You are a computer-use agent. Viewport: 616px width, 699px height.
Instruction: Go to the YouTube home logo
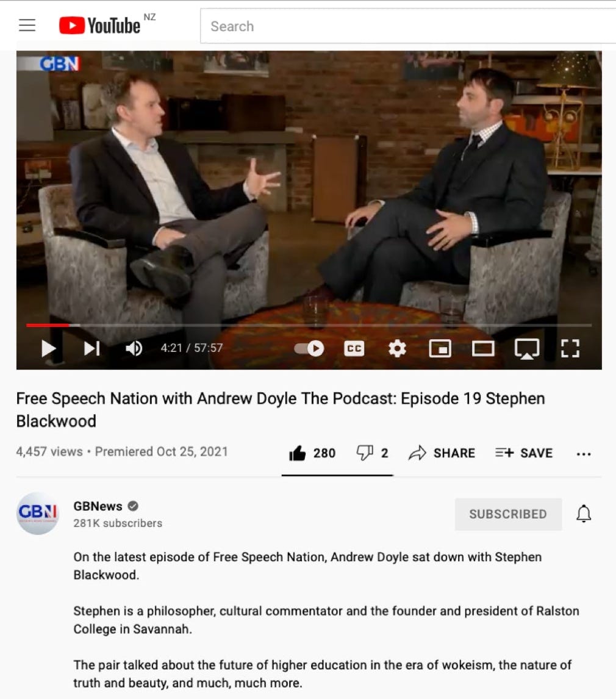(x=99, y=26)
